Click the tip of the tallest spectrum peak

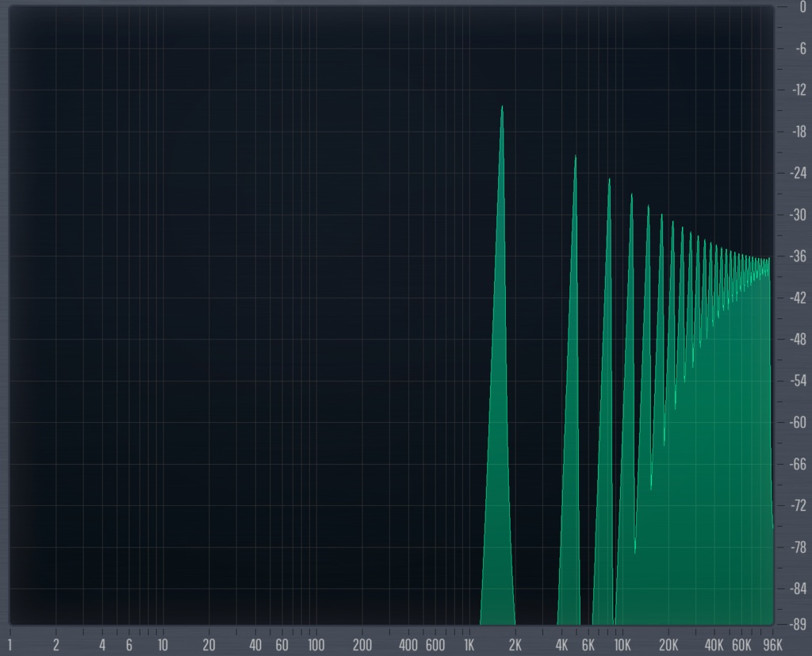502,107
